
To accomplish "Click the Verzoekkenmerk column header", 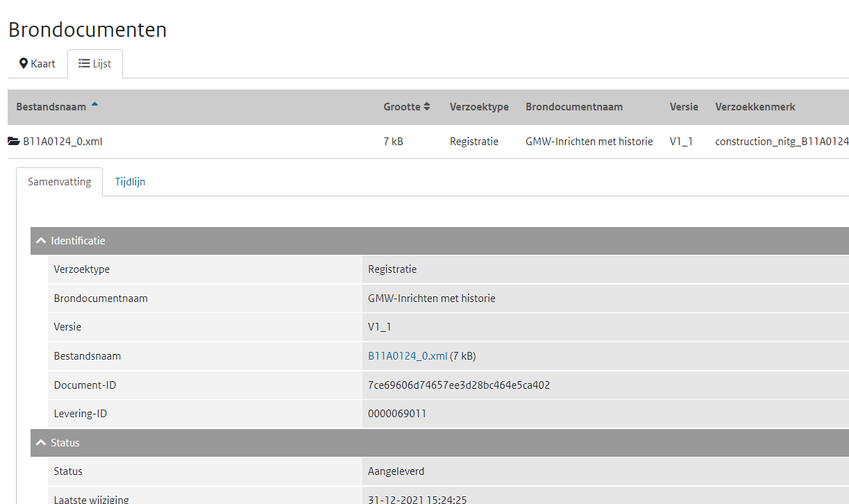I will [x=755, y=107].
